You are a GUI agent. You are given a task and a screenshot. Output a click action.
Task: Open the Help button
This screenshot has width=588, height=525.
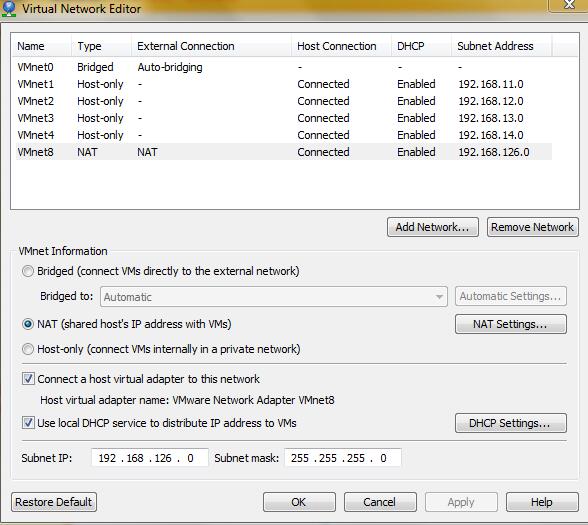point(542,502)
